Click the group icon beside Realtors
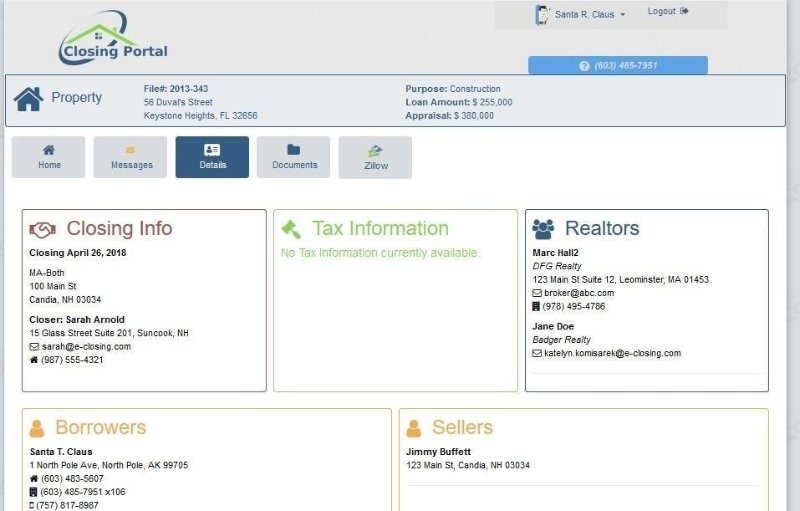 543,229
